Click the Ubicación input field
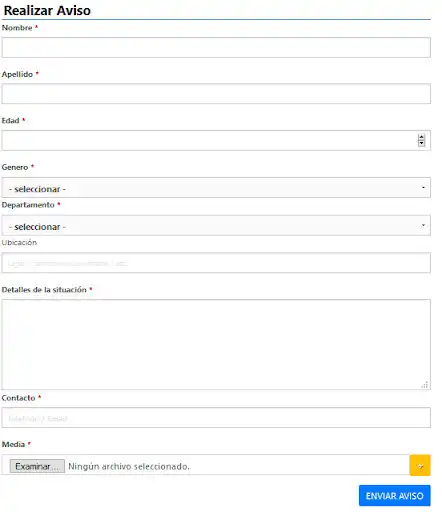The width and height of the screenshot is (442, 512). [x=216, y=263]
